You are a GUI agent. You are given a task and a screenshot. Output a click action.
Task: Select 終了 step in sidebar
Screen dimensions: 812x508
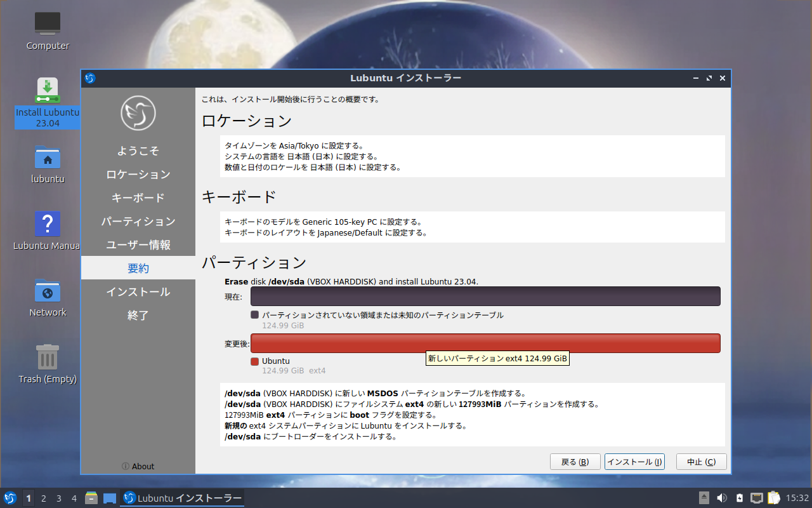[x=138, y=316]
